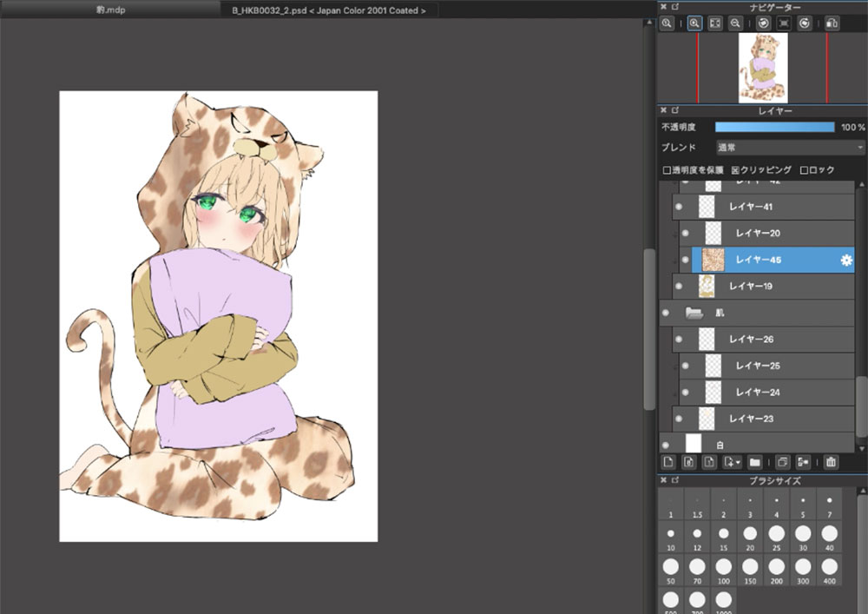Choose brush size 100
This screenshot has height=614, width=868.
click(722, 571)
